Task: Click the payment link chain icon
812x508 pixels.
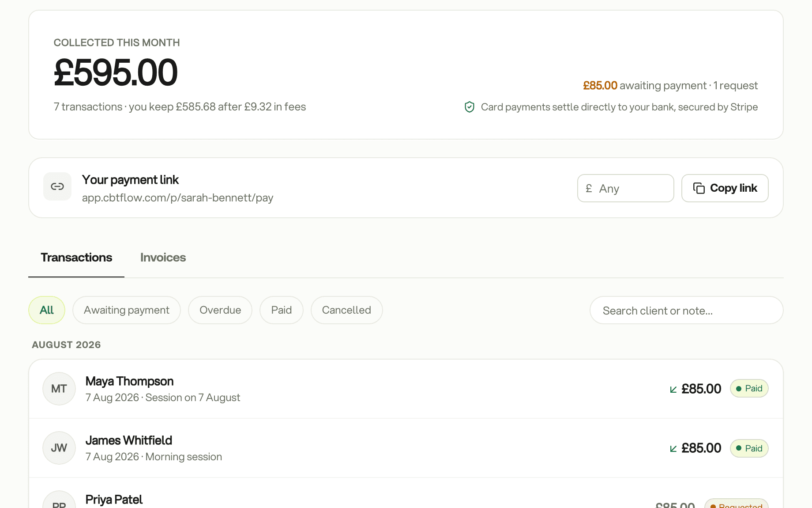Action: click(x=57, y=186)
